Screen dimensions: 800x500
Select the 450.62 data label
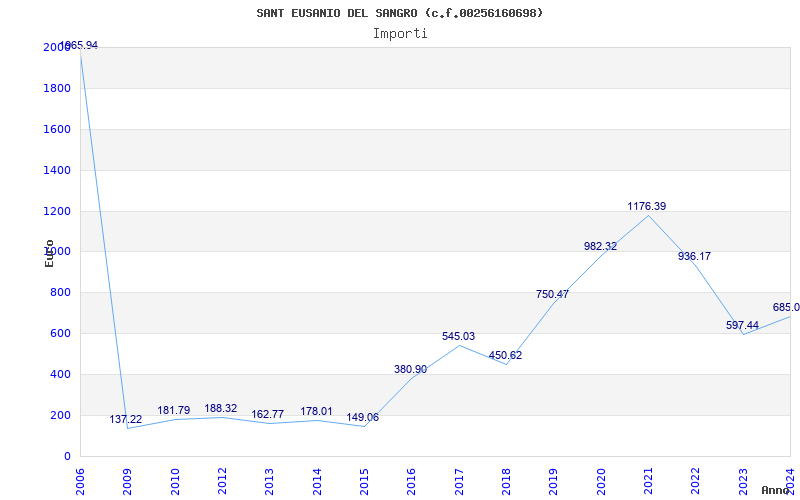pyautogui.click(x=505, y=355)
